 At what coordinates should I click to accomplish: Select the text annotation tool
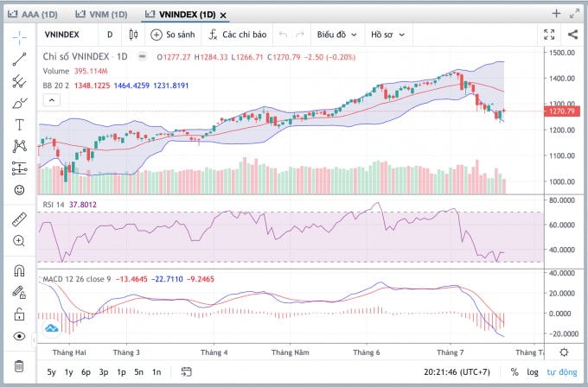(x=19, y=124)
